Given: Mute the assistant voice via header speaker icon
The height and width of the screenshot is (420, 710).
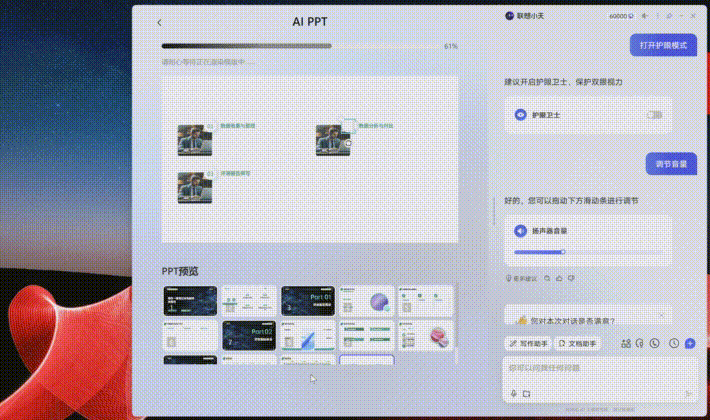Looking at the screenshot, I should (645, 16).
